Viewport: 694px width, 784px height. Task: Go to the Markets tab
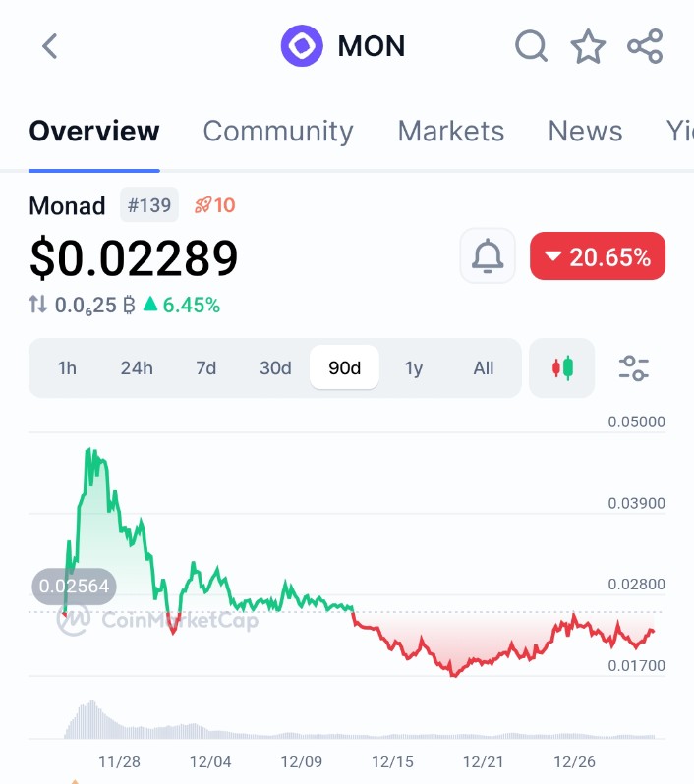(450, 131)
